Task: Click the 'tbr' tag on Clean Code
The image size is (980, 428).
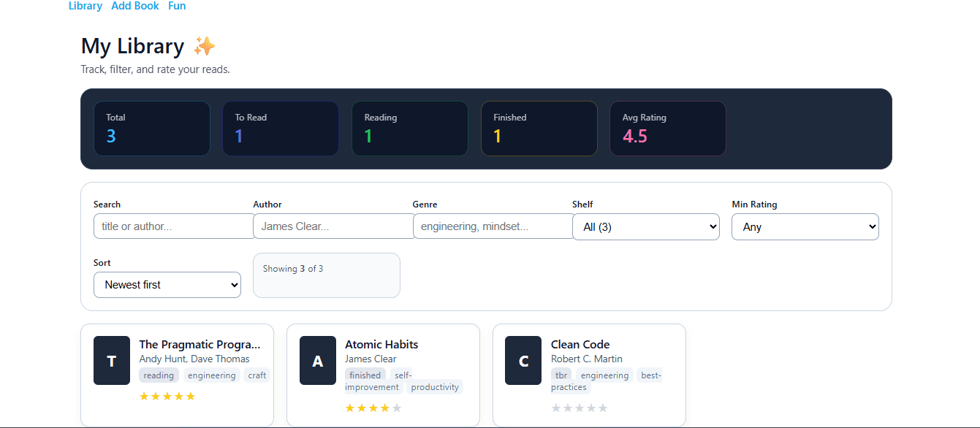Action: 561,375
